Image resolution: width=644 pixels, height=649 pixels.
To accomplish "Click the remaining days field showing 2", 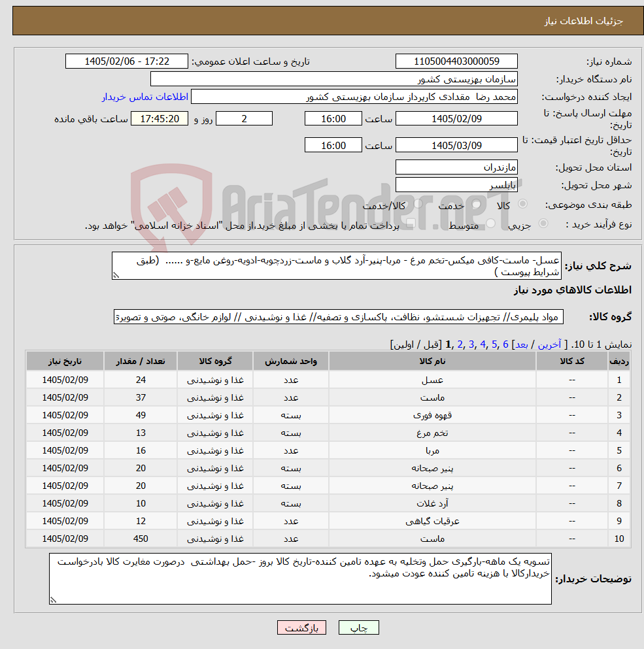I will 244,118.
